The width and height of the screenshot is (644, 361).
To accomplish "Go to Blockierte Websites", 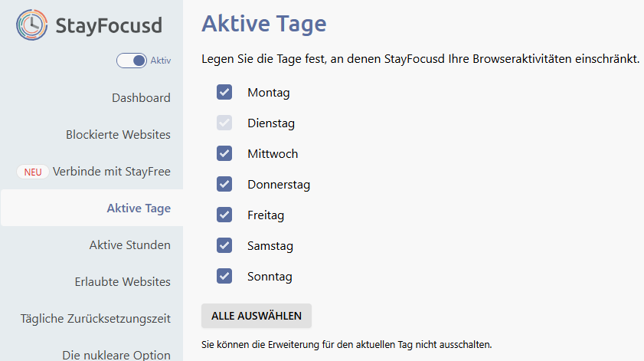I will (x=118, y=135).
